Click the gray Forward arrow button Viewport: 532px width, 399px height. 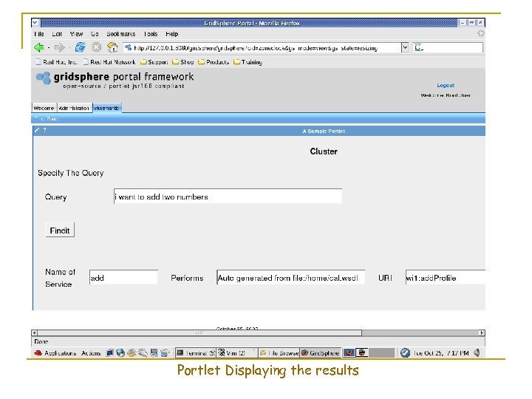(x=59, y=48)
